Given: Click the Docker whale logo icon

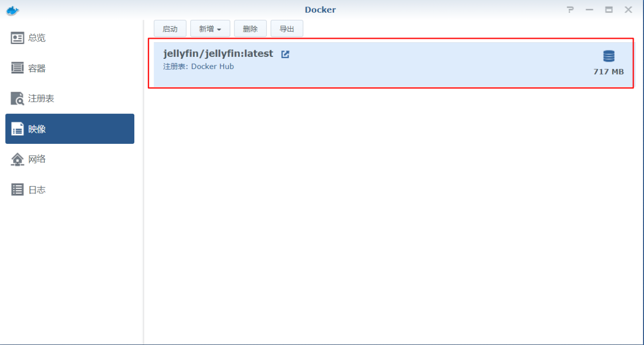Looking at the screenshot, I should (x=13, y=10).
